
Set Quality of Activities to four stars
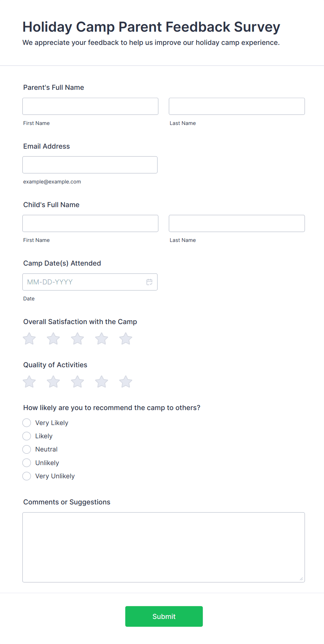pyautogui.click(x=102, y=382)
